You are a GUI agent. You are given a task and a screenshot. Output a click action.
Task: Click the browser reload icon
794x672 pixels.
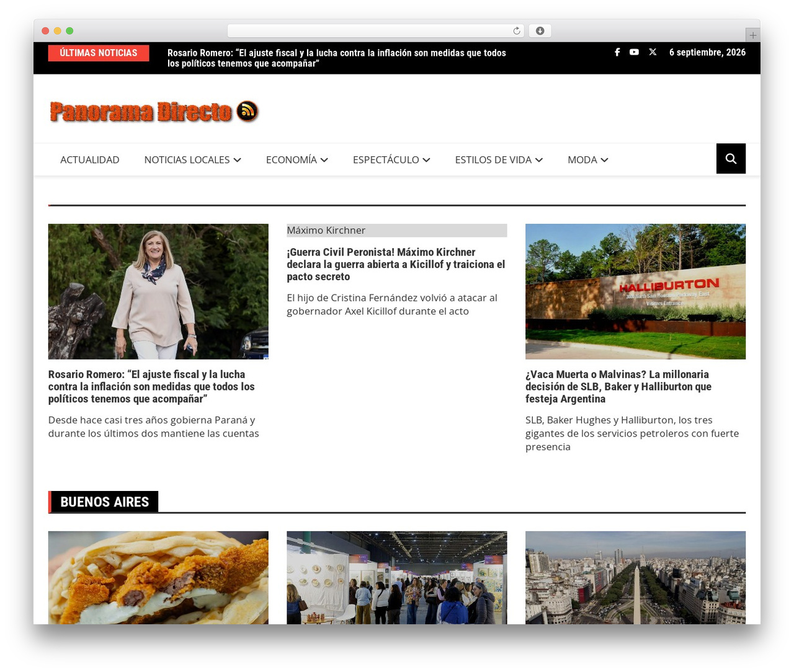pyautogui.click(x=517, y=31)
